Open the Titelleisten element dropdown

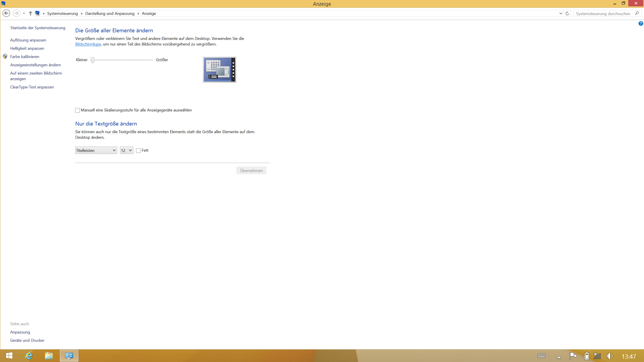pyautogui.click(x=96, y=150)
